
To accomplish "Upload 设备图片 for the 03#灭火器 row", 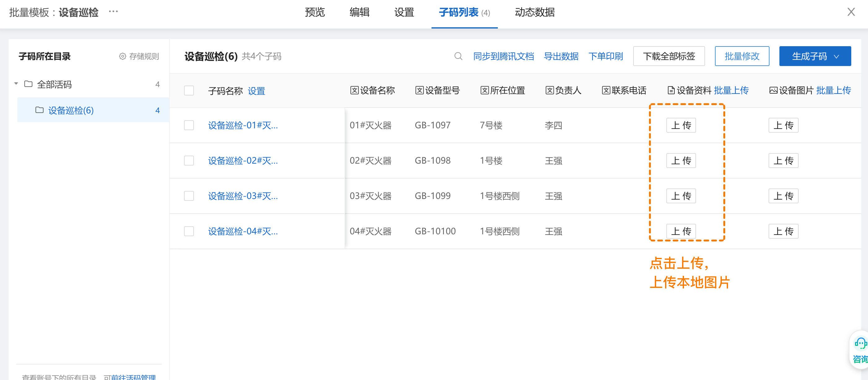I will click(x=783, y=196).
